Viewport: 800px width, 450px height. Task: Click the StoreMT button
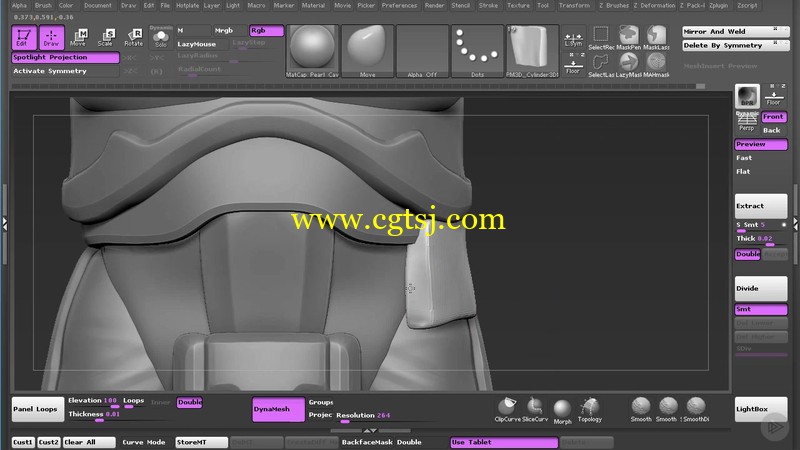click(202, 442)
